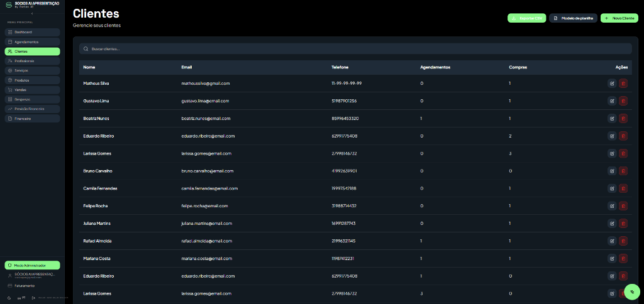Click Exportar CSV button
Screen dimensions: 644x304
pyautogui.click(x=526, y=18)
